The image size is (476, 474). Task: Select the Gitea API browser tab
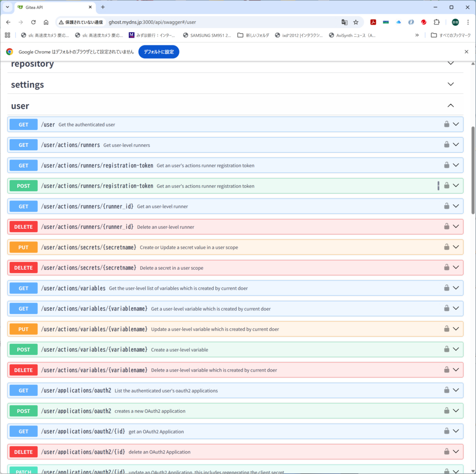51,7
